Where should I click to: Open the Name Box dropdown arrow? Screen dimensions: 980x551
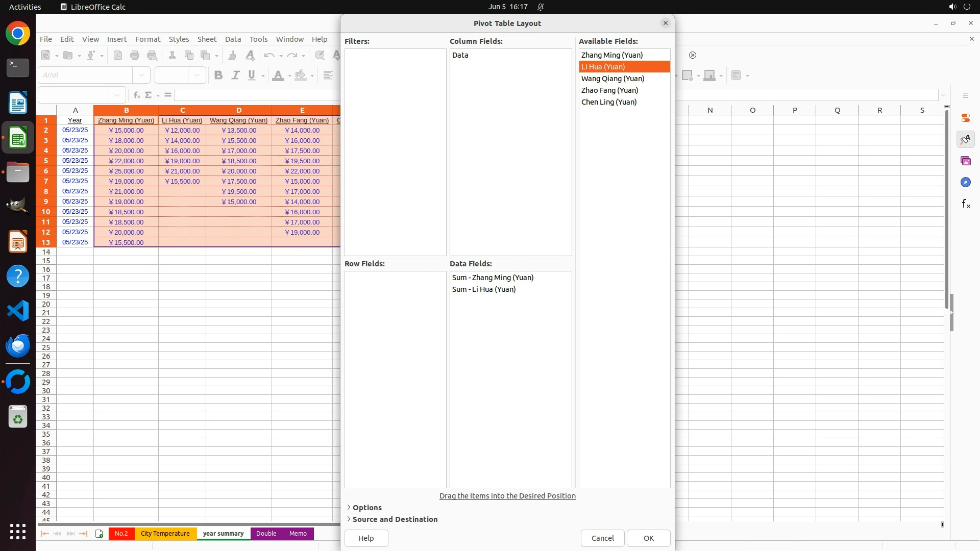(x=117, y=95)
